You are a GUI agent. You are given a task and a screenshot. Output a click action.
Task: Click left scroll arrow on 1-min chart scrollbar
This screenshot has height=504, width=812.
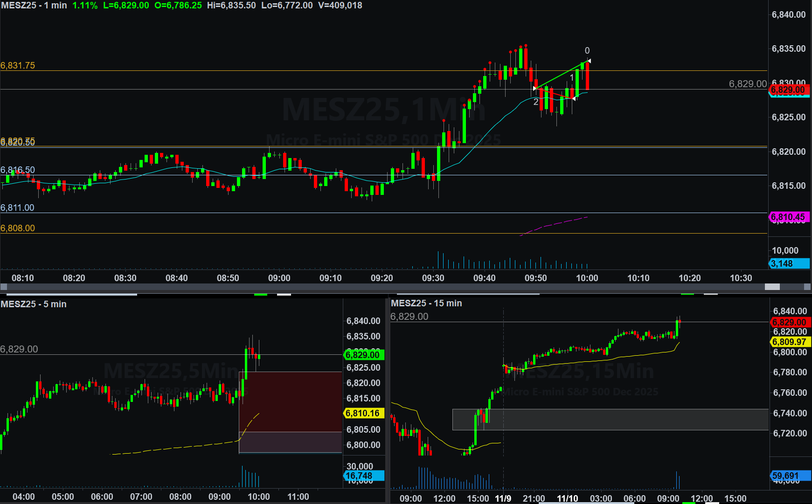(3, 287)
